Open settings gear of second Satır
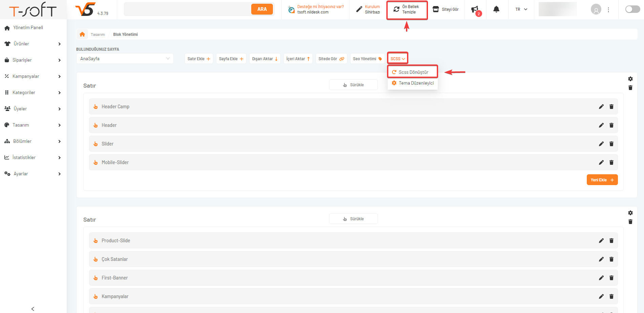Screen dimensions: 644x313 click(630, 213)
